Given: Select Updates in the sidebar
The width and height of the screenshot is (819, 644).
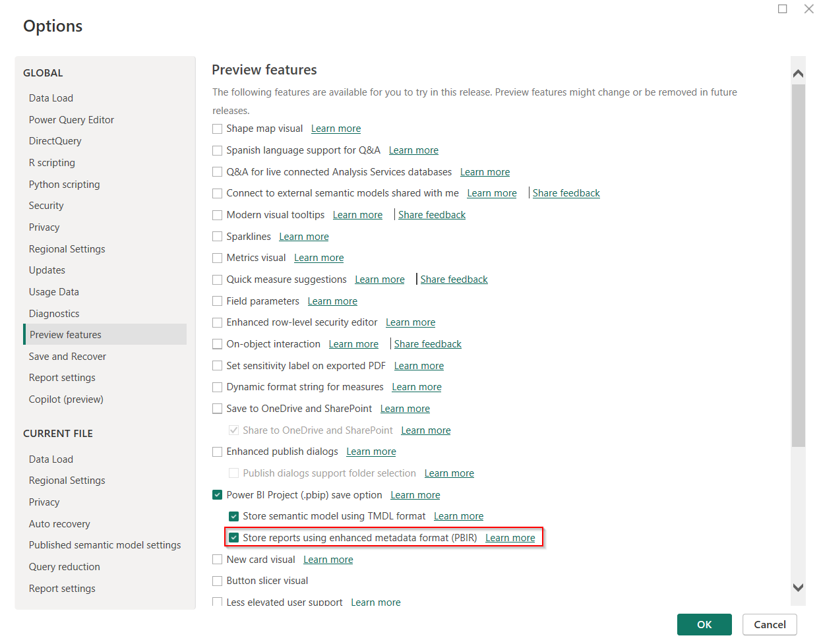Looking at the screenshot, I should [47, 270].
